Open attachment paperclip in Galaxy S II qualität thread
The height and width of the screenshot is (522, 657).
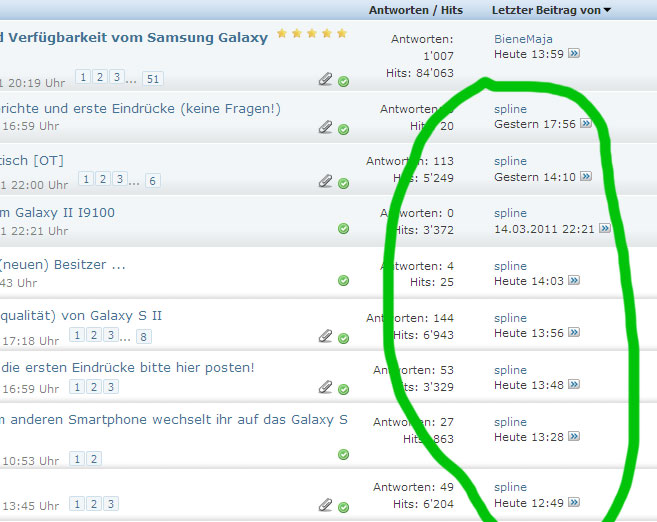(x=325, y=336)
